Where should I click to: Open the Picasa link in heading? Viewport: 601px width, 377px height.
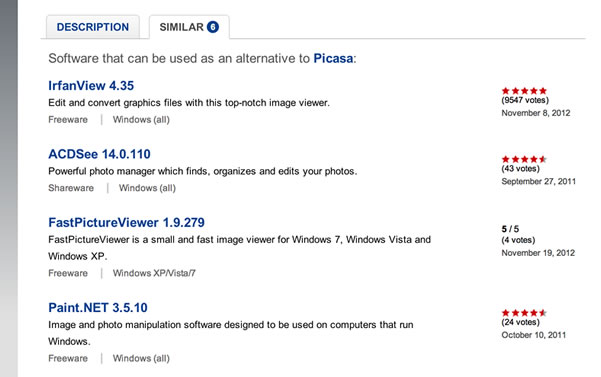pyautogui.click(x=333, y=58)
